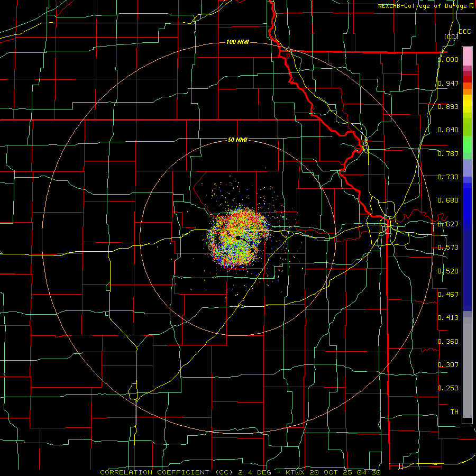Image resolution: width=476 pixels, height=476 pixels.
Task: Click the black radar site dot at center
Action: 238,237
